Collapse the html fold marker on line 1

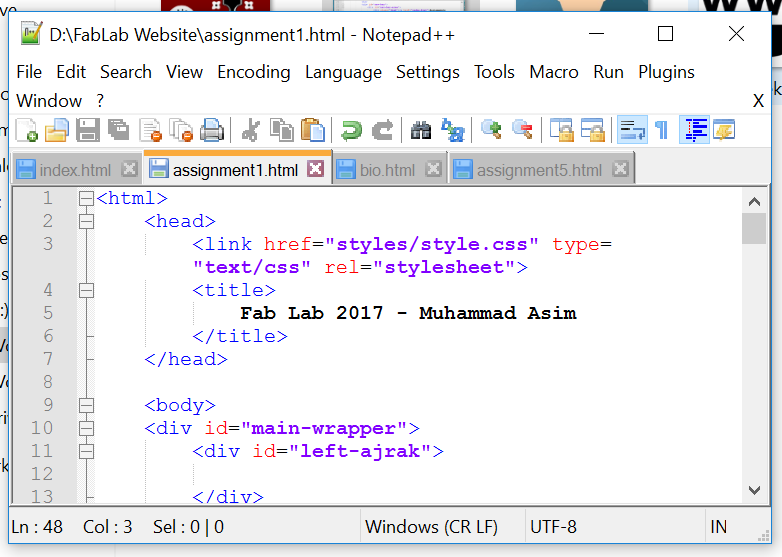point(86,198)
